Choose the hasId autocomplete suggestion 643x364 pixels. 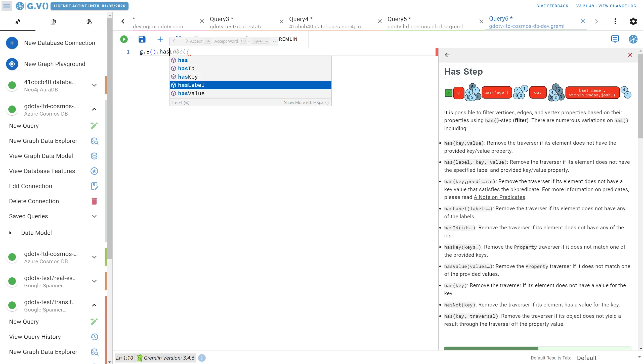[250, 68]
